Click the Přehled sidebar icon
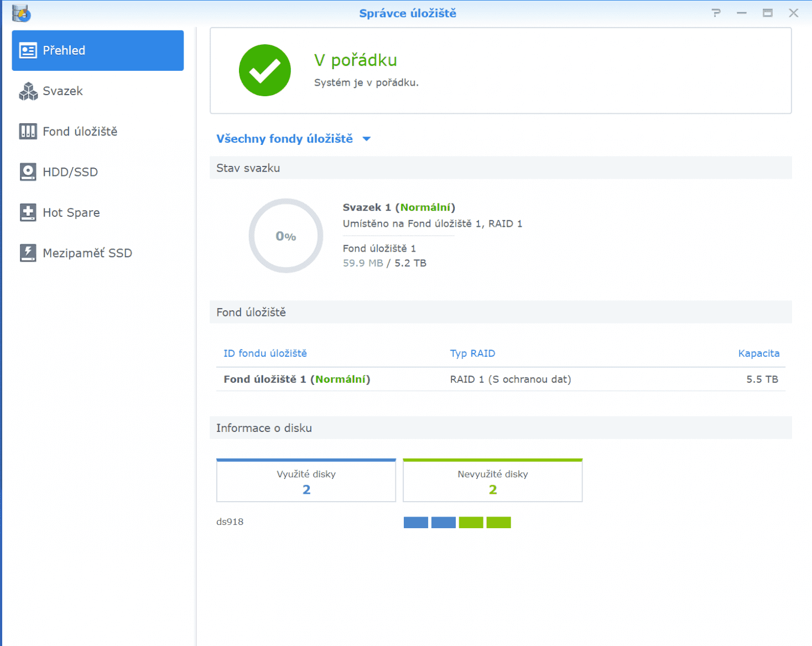This screenshot has height=646, width=812. point(28,50)
